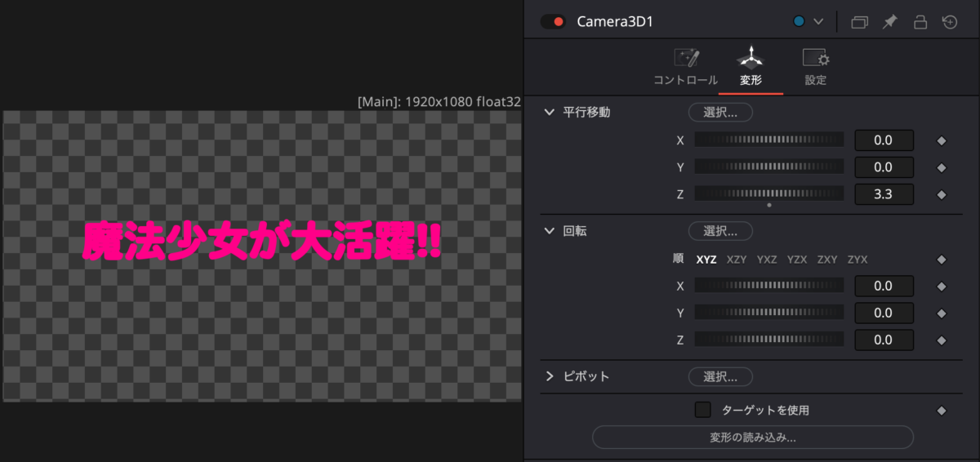The image size is (980, 462).
Task: Click the pink 魔法少女が大活躍!! text in viewer
Action: [262, 242]
